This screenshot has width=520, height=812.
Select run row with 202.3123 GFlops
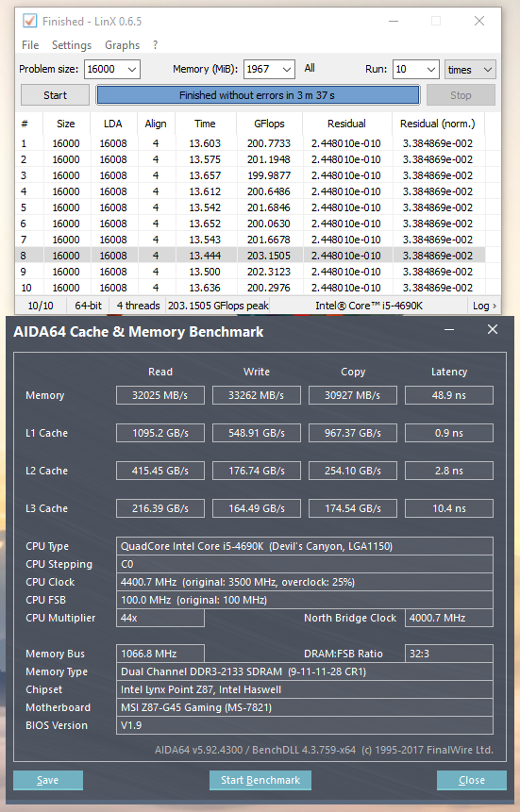250,272
